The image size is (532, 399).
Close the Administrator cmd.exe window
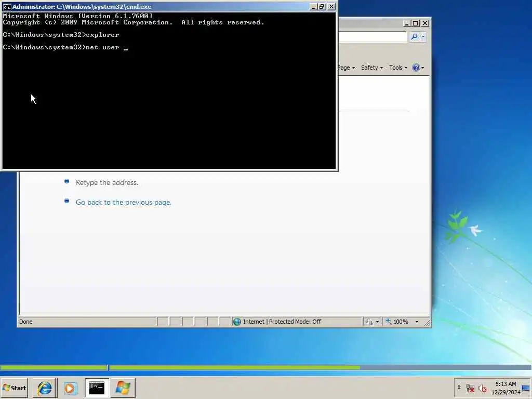click(x=331, y=7)
